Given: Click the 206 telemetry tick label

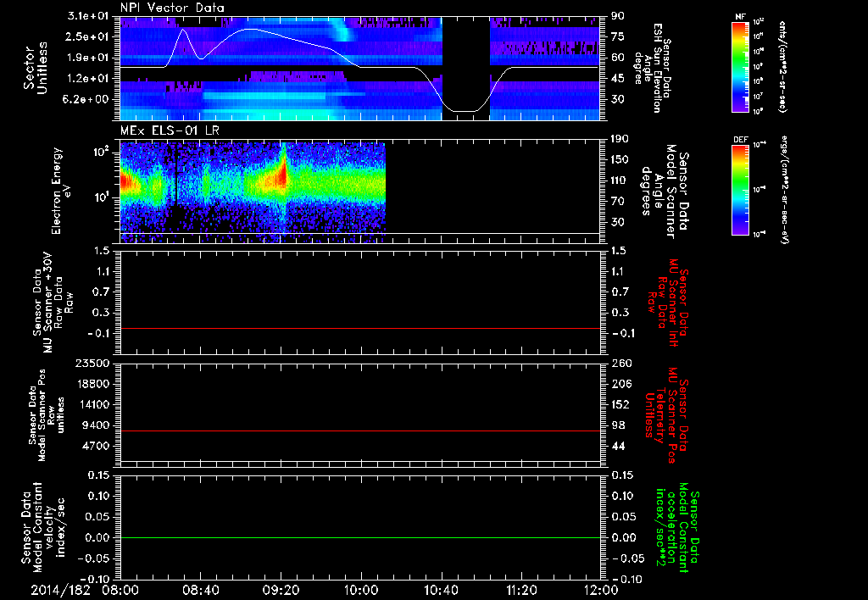Looking at the screenshot, I should pyautogui.click(x=621, y=384).
